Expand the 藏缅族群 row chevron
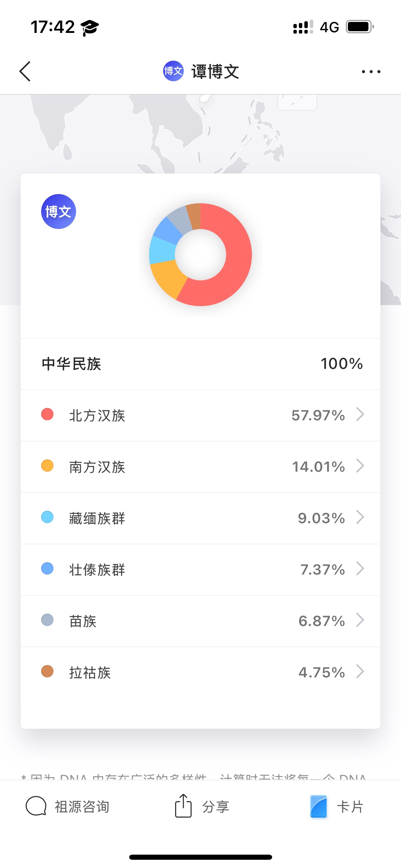This screenshot has width=401, height=868. pyautogui.click(x=360, y=517)
